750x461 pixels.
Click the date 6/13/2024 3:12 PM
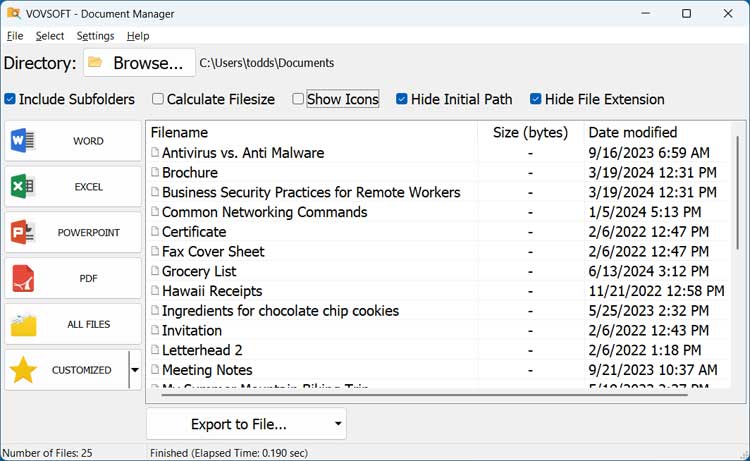pyautogui.click(x=649, y=271)
